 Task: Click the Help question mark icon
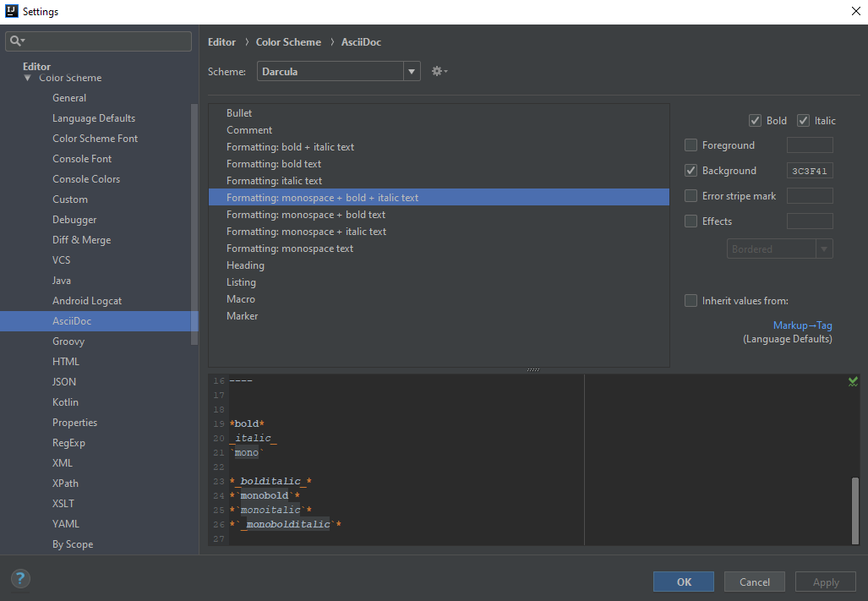tap(19, 578)
